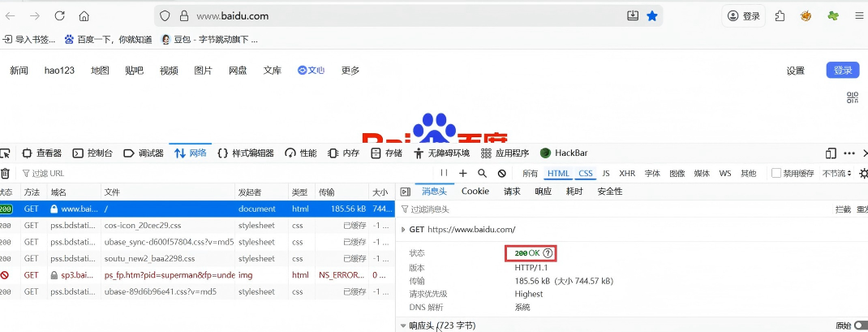Open the 响应 response tab
The height and width of the screenshot is (332, 868).
pos(543,192)
